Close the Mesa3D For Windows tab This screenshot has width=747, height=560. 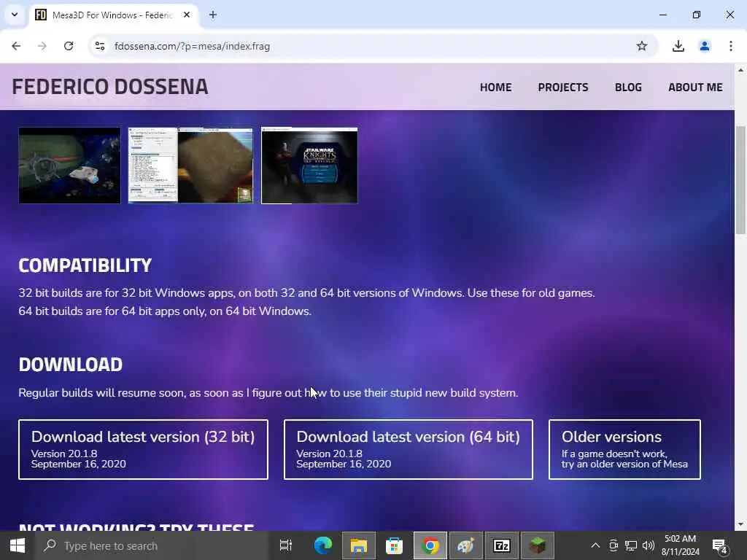pyautogui.click(x=187, y=15)
